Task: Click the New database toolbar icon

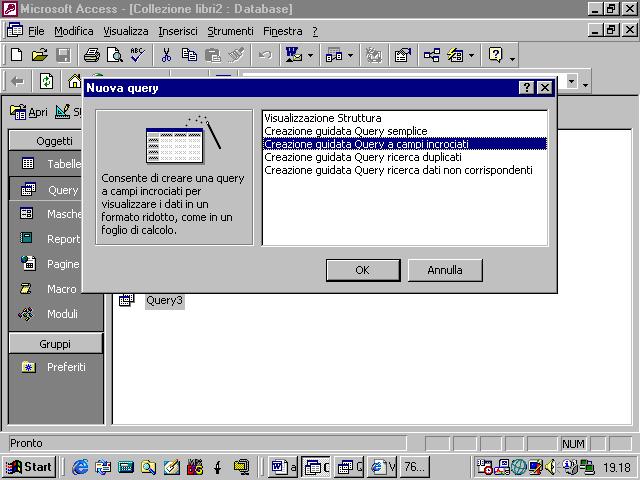Action: 16,55
